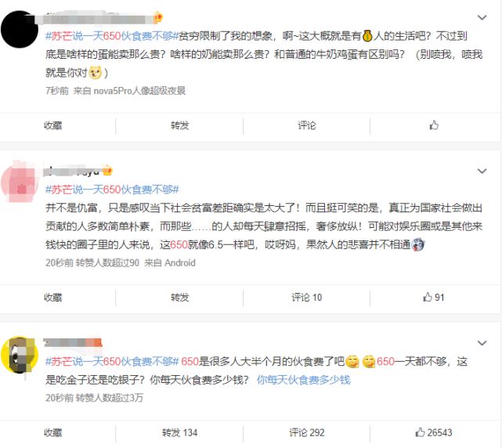
Task: Open the pink blurred avatar of second poster
Action: [20, 182]
